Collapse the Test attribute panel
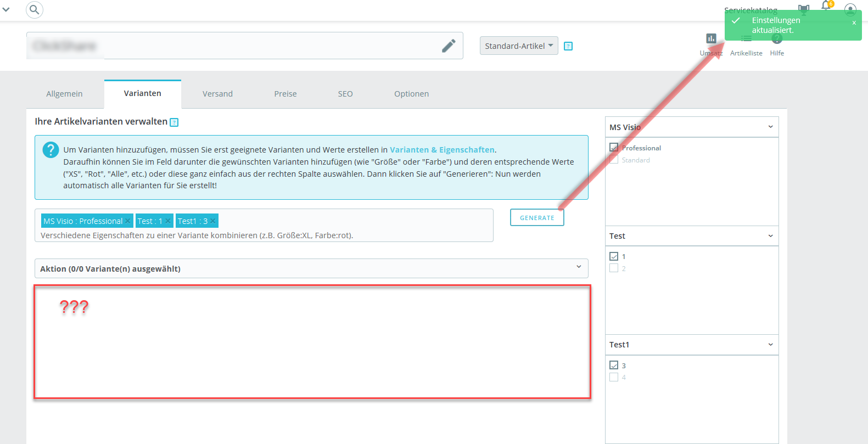The height and width of the screenshot is (444, 868). point(770,236)
